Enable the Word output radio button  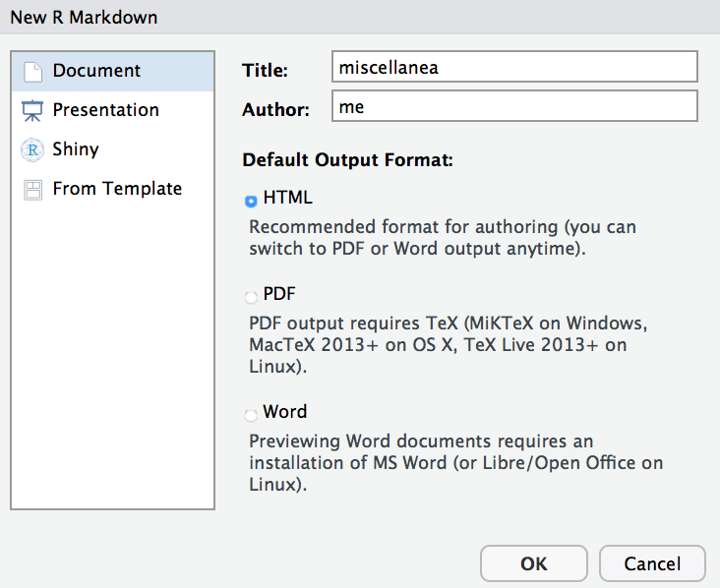(x=251, y=414)
